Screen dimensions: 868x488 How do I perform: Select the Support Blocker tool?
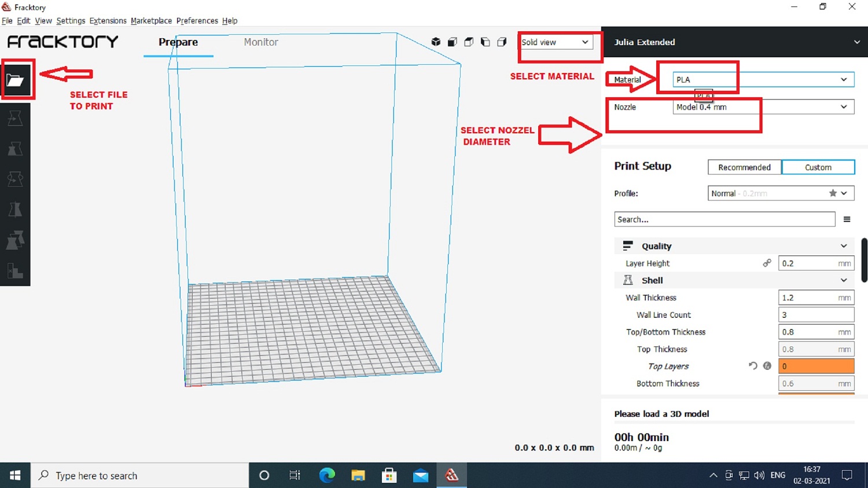(x=15, y=270)
